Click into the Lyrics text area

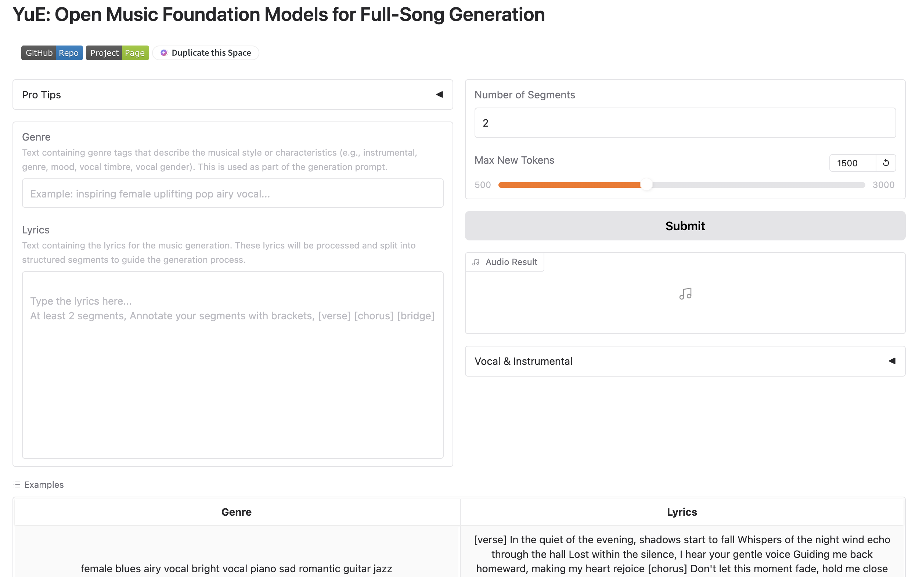[x=233, y=364]
